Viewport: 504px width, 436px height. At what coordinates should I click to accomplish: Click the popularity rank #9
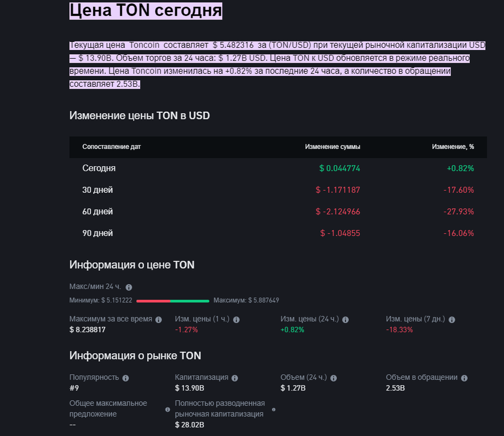pos(74,388)
